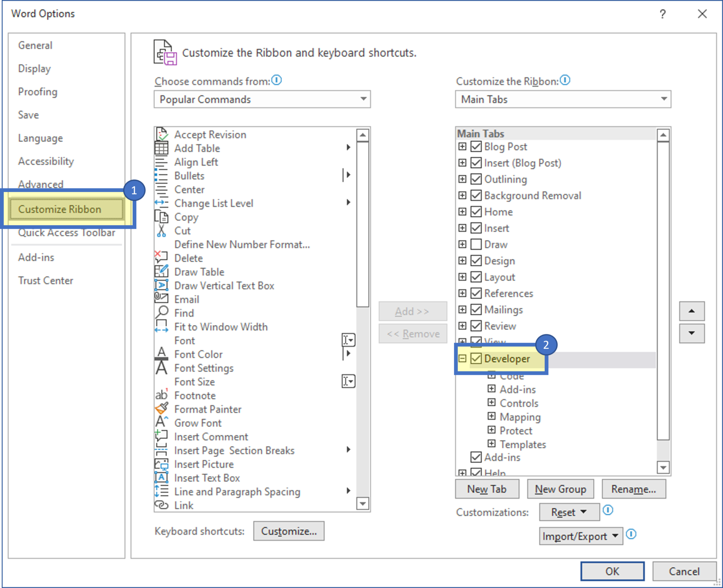Screen dimensions: 723x588
Task: Select the Footnote command
Action: 195,395
